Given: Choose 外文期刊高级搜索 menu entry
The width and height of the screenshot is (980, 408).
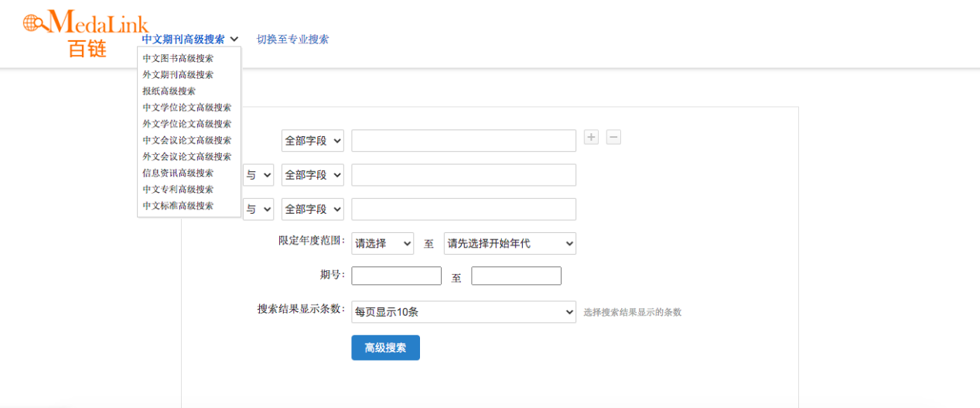Looking at the screenshot, I should [178, 74].
